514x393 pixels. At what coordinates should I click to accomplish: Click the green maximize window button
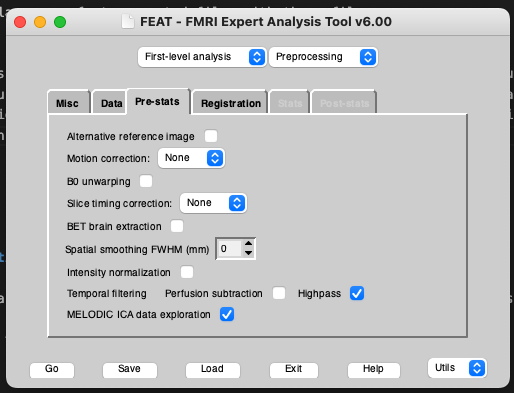[x=60, y=22]
